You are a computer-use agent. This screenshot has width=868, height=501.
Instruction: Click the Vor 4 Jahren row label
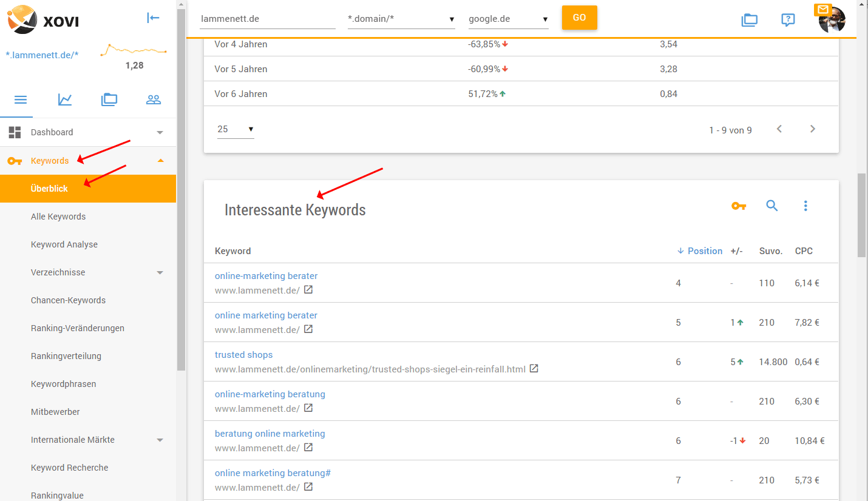pos(241,44)
